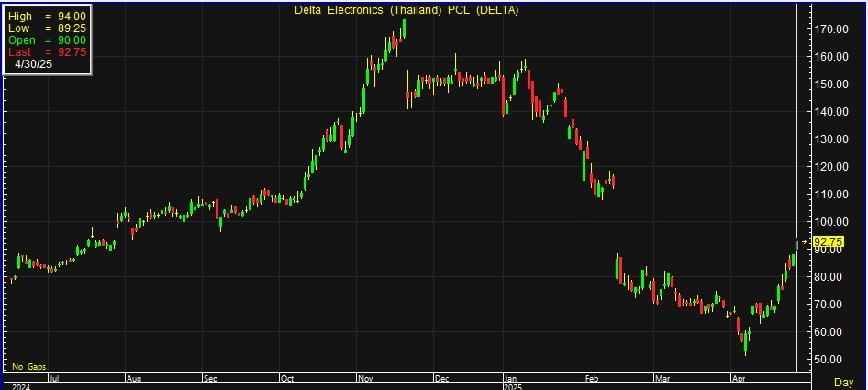The height and width of the screenshot is (390, 868).
Task: Click the 4/30/25 date in data box
Action: pos(34,63)
